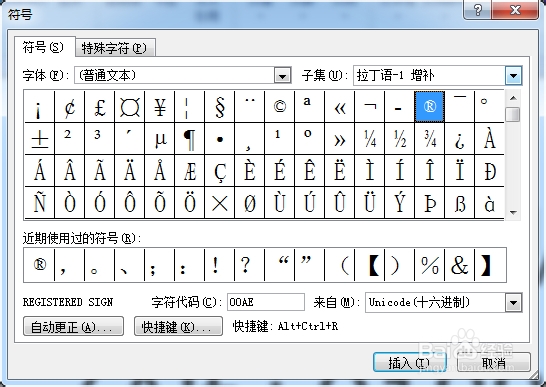Pick recently used ® symbol
Viewport: 546px width, 387px height.
pos(39,265)
